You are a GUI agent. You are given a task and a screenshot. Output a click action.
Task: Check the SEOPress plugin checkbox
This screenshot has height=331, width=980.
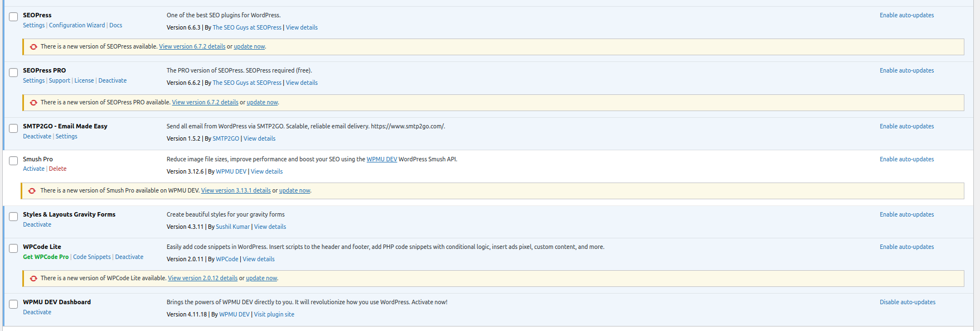click(x=13, y=17)
